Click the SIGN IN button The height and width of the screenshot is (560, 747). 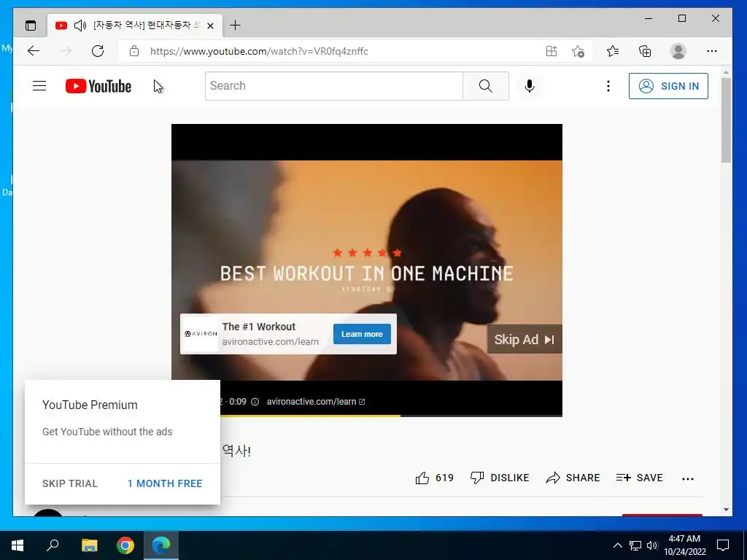coord(668,86)
